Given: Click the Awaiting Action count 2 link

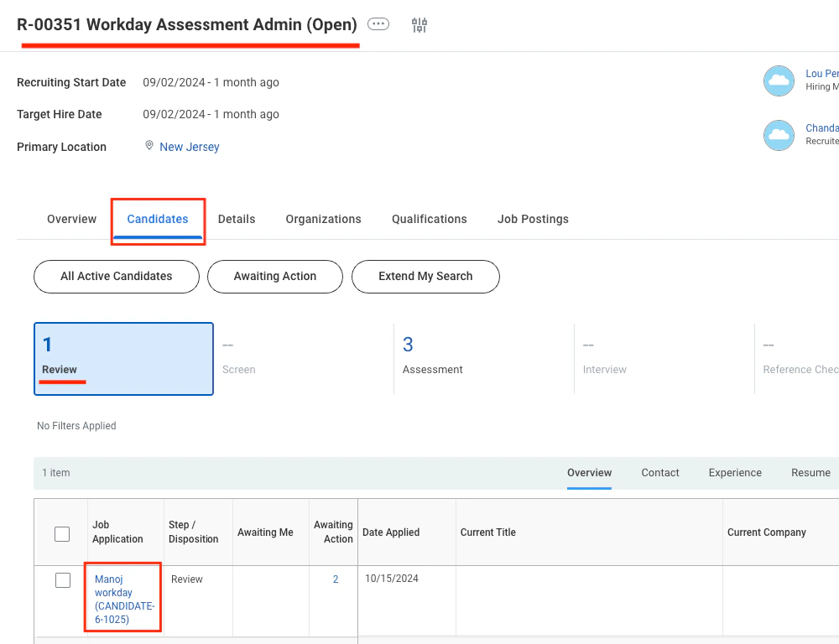Looking at the screenshot, I should coord(336,579).
